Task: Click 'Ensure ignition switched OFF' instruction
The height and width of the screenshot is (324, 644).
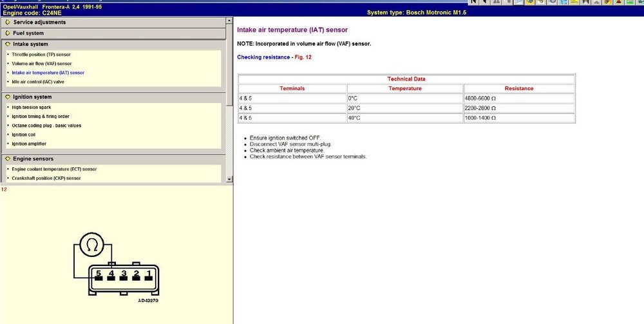Action: click(285, 138)
